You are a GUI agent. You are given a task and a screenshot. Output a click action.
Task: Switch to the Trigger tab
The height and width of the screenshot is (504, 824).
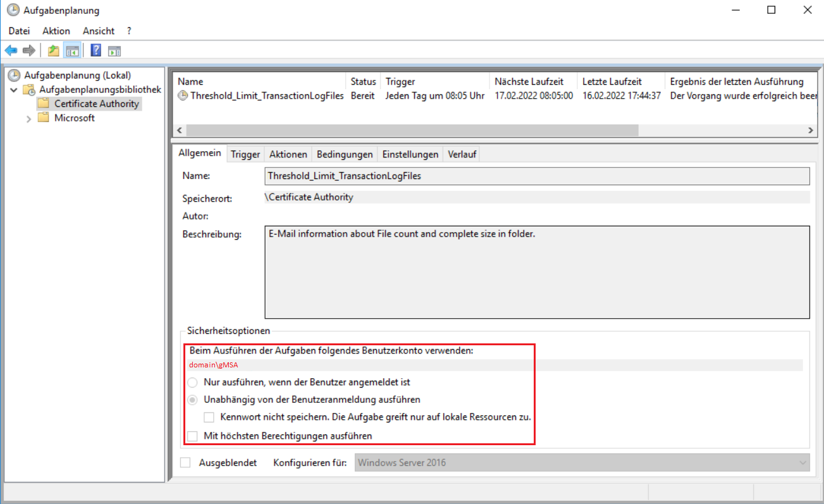(x=245, y=154)
